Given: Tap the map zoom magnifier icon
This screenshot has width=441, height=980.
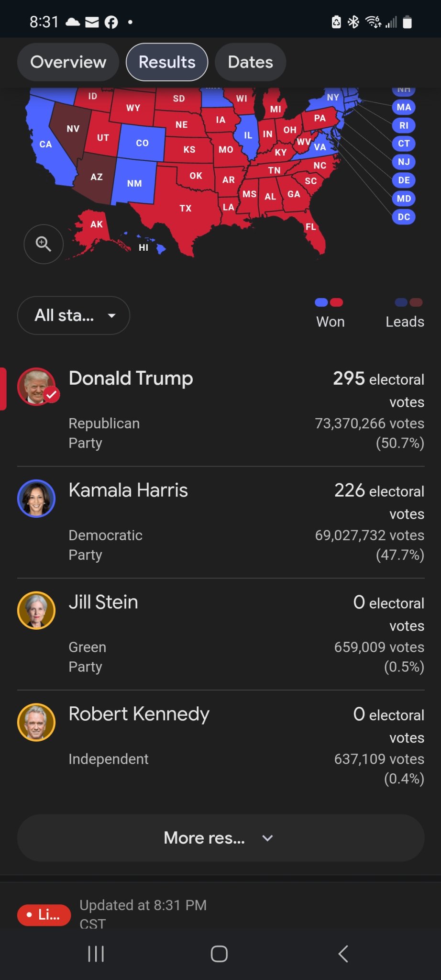Looking at the screenshot, I should click(x=44, y=244).
